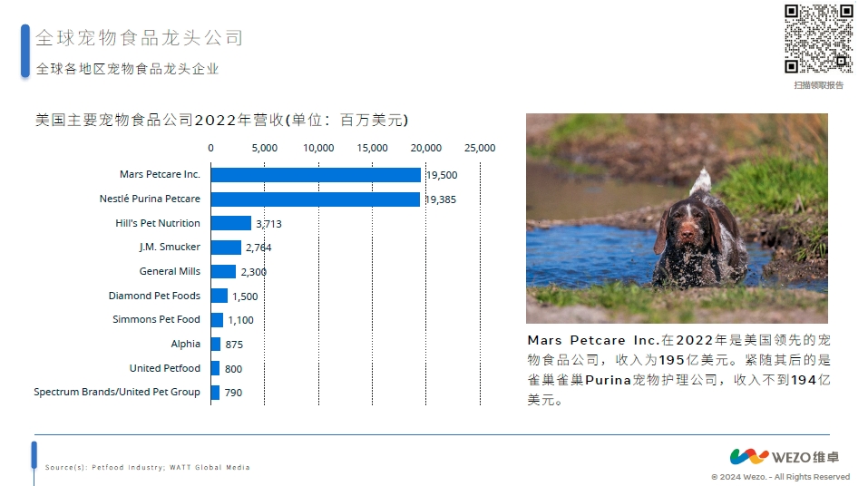This screenshot has width=868, height=486.
Task: Click the axis label 5,000
Action: point(265,148)
